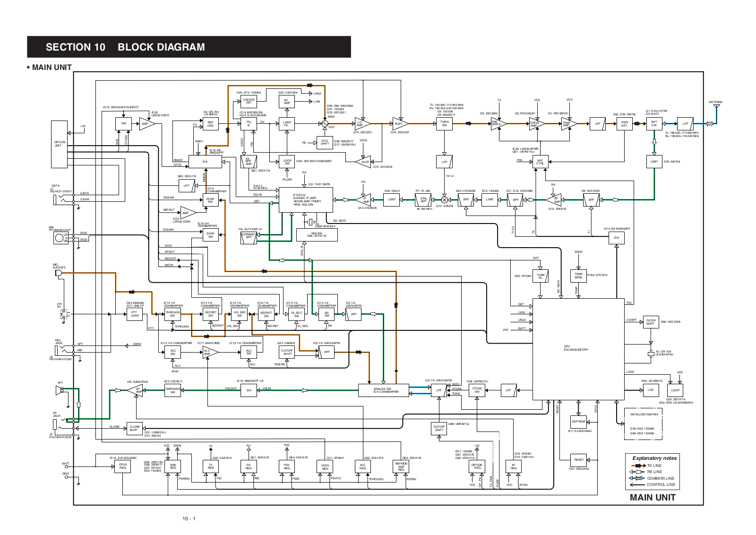Image resolution: width=756 pixels, height=535 pixels.
Task: Select the APC CTRL block
Action: click(x=540, y=162)
